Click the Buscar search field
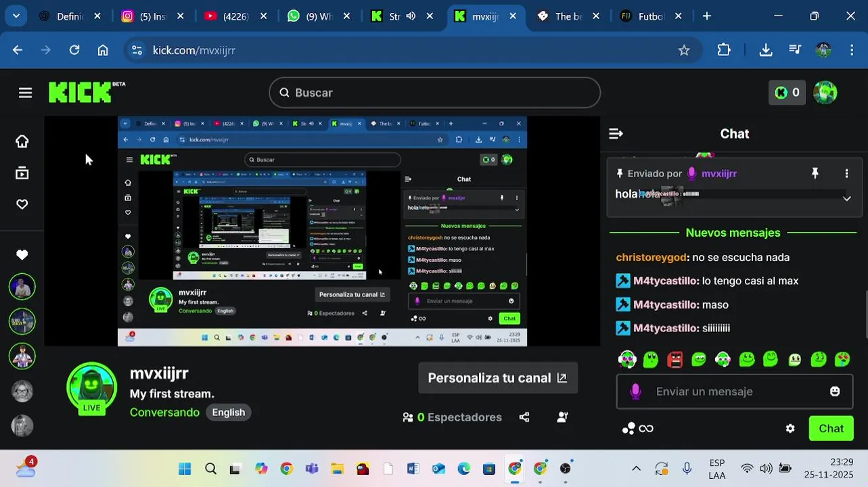This screenshot has width=868, height=487. (434, 93)
